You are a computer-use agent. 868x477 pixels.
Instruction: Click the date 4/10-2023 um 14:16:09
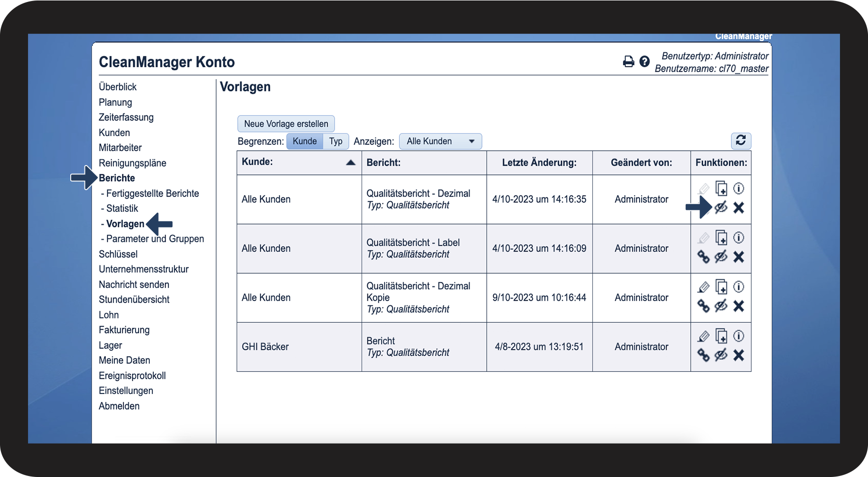(x=539, y=249)
